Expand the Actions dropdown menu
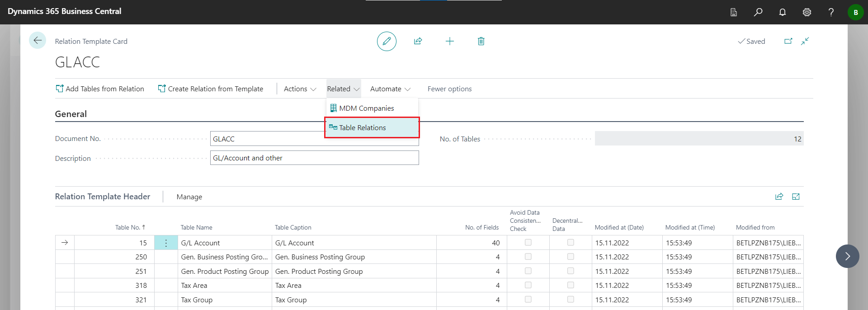 click(x=300, y=89)
